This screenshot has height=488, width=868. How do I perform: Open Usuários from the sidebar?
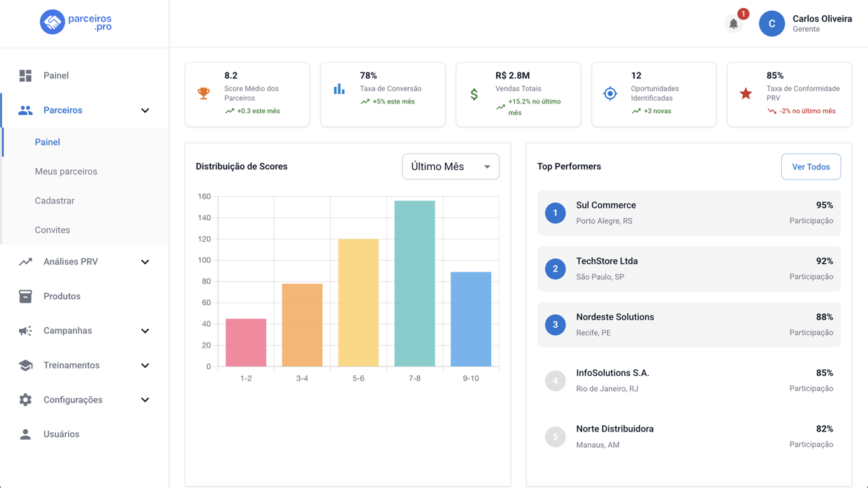pyautogui.click(x=61, y=434)
